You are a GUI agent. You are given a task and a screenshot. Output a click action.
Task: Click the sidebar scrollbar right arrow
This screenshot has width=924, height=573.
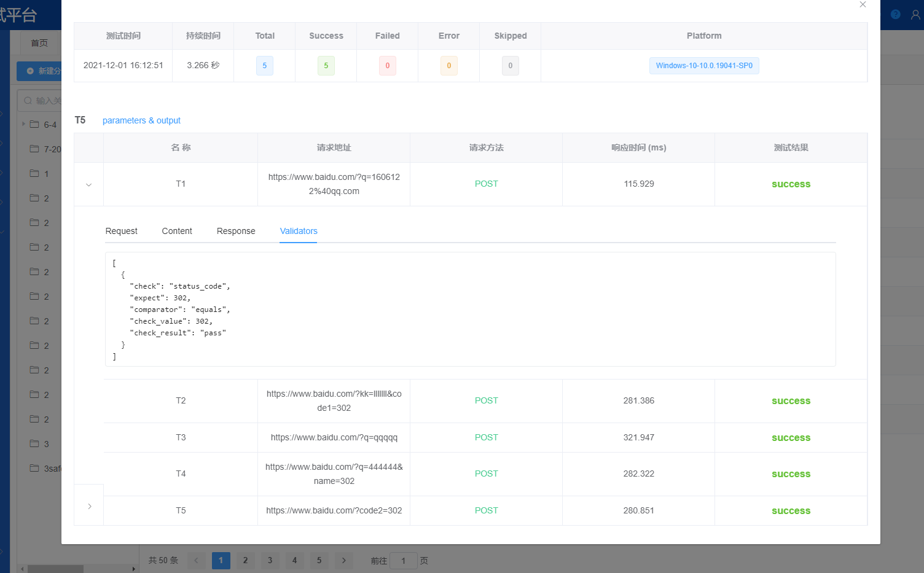pos(134,569)
